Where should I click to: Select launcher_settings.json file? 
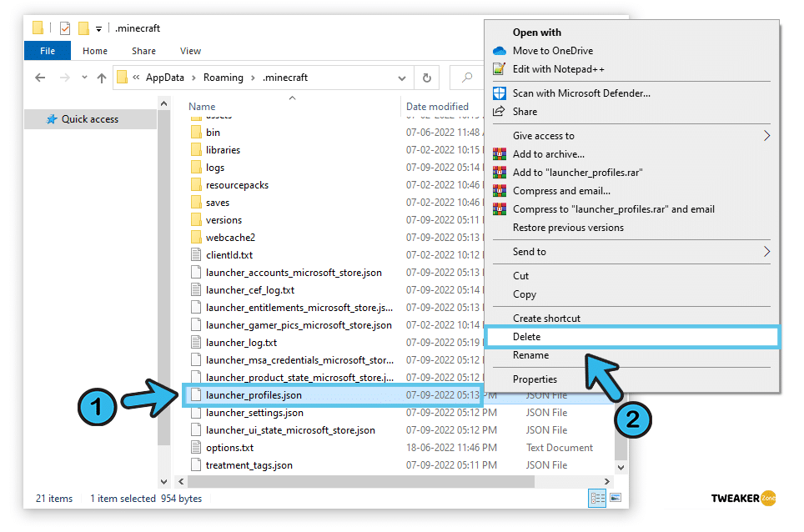point(254,413)
